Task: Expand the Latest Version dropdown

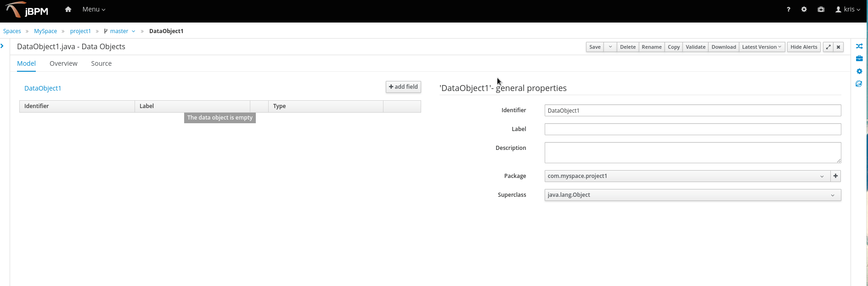Action: click(x=761, y=47)
